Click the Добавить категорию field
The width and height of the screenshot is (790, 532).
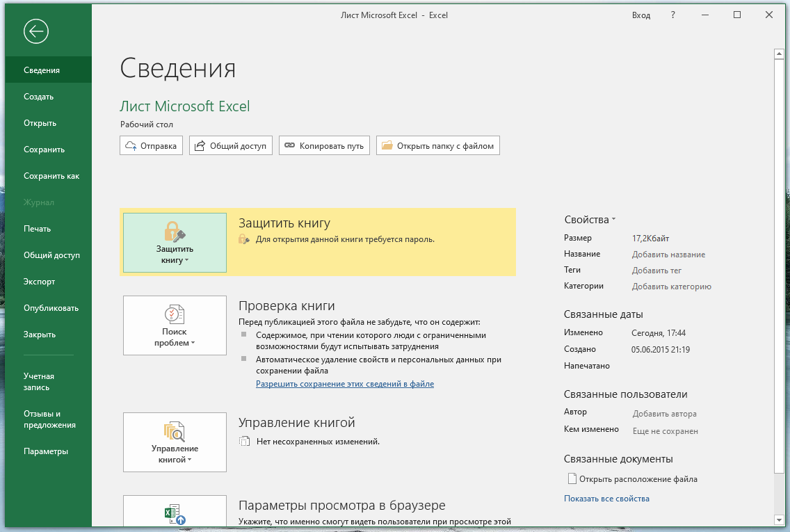pos(672,287)
